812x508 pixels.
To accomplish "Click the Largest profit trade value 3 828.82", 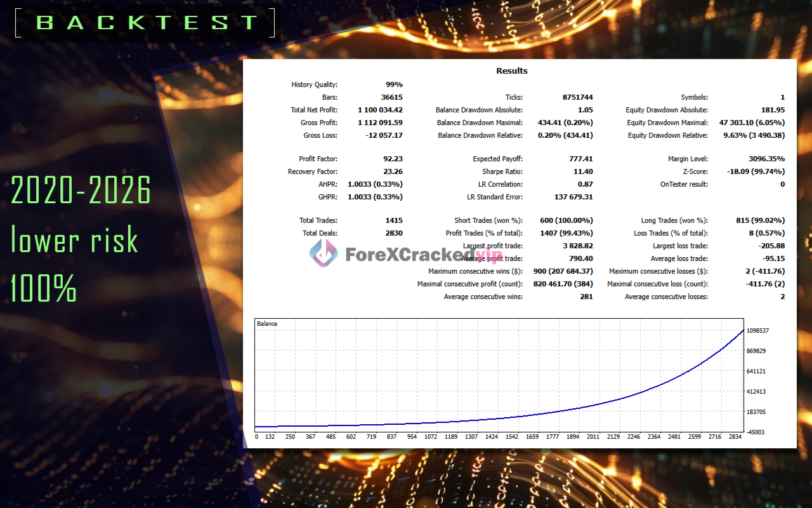I will click(577, 246).
